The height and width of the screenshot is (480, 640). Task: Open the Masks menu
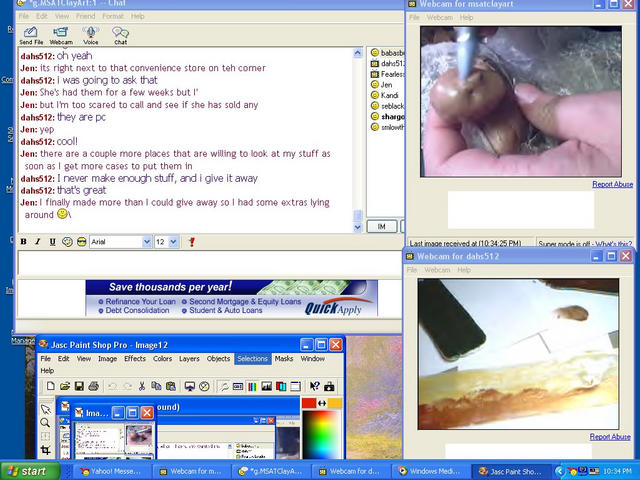tap(284, 358)
